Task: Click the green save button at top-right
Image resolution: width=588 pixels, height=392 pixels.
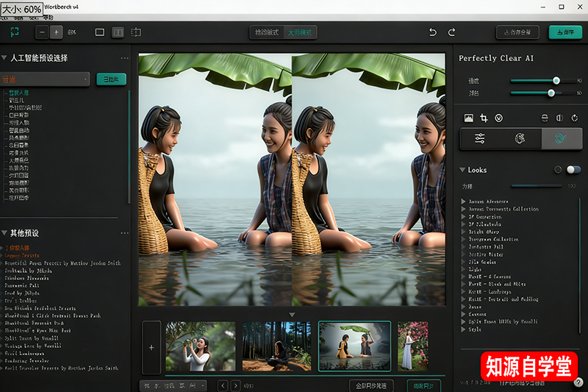Action: pyautogui.click(x=564, y=32)
